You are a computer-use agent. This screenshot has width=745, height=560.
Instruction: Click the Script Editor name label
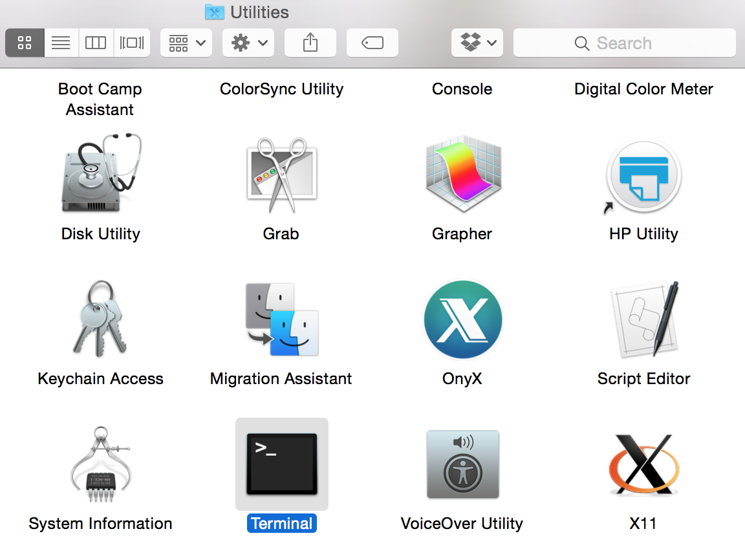click(644, 378)
